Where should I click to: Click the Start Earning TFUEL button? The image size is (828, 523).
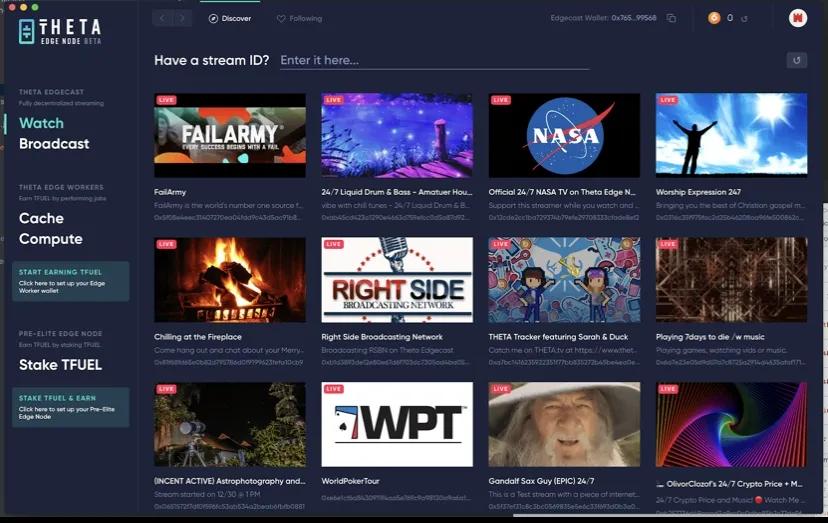click(71, 281)
